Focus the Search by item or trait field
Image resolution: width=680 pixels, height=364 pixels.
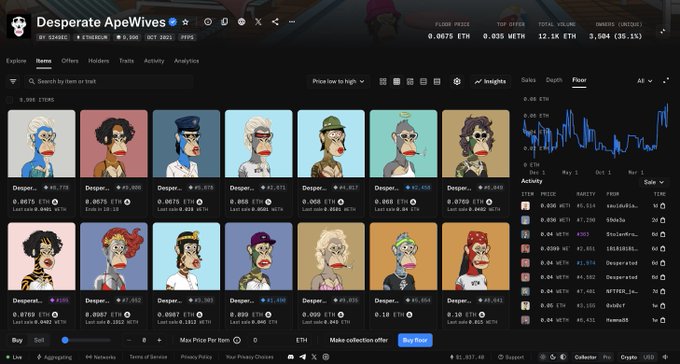point(108,81)
